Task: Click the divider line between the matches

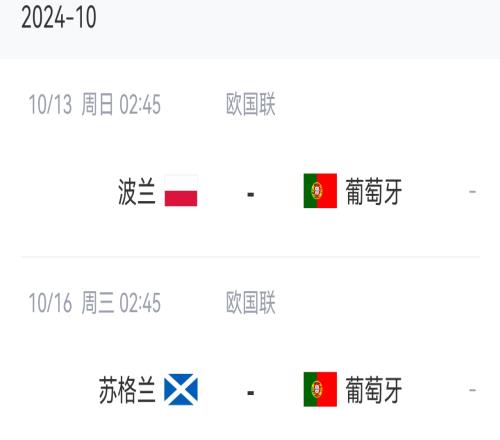Action: coord(251,257)
